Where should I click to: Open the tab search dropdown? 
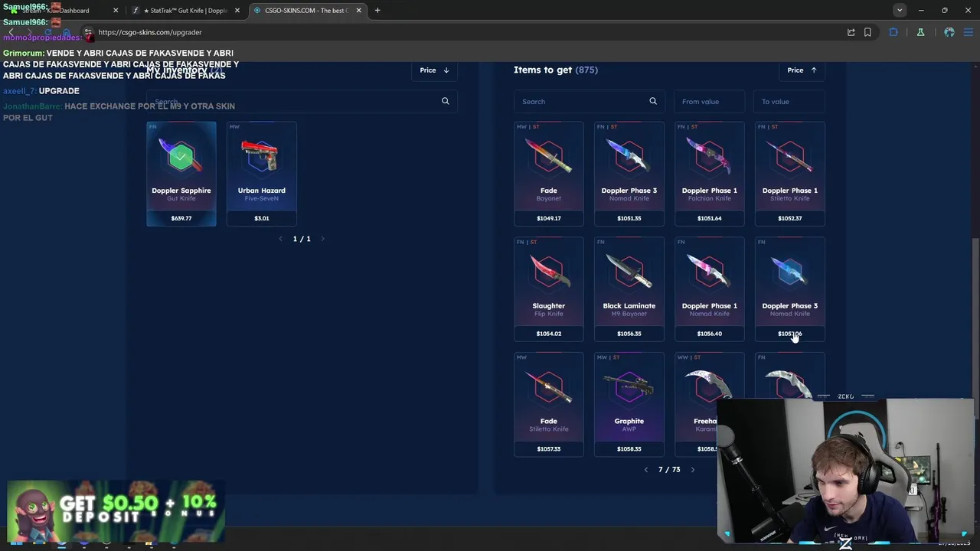pyautogui.click(x=900, y=11)
